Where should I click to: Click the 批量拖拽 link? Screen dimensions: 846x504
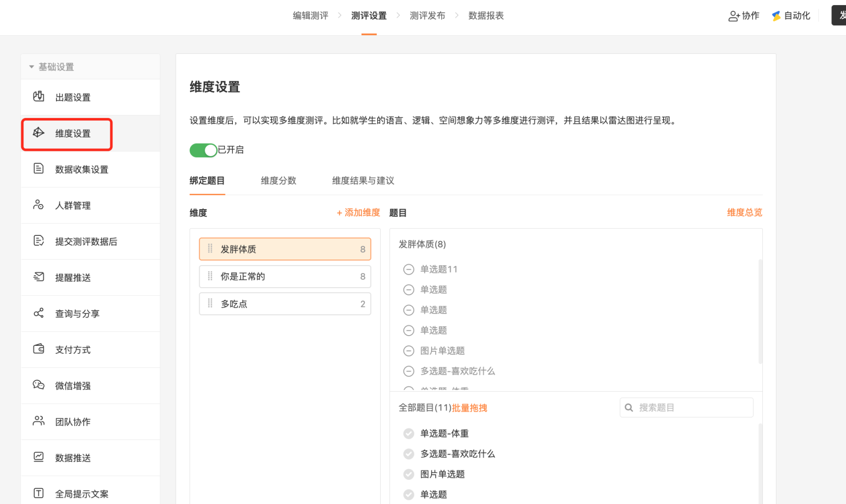469,408
